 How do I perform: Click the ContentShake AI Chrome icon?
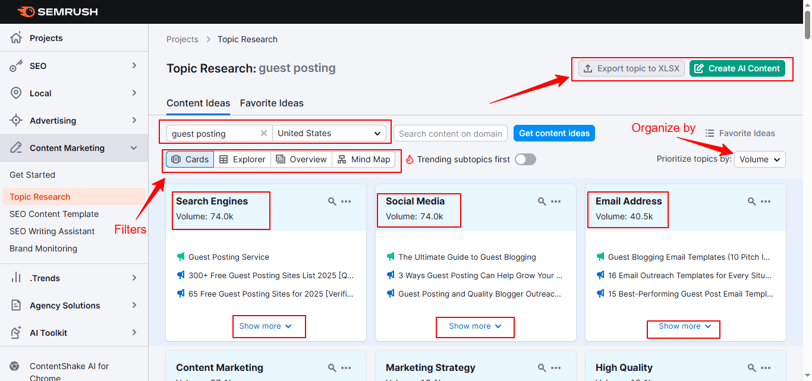coord(15,366)
